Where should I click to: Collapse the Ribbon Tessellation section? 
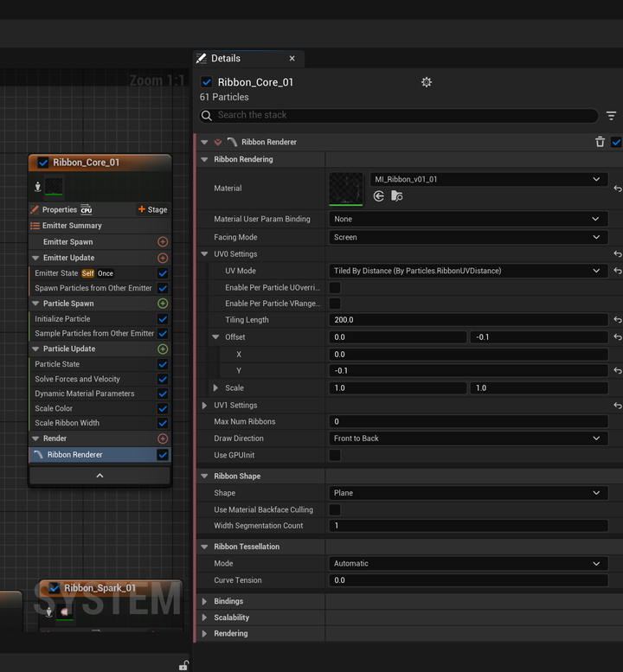(204, 547)
